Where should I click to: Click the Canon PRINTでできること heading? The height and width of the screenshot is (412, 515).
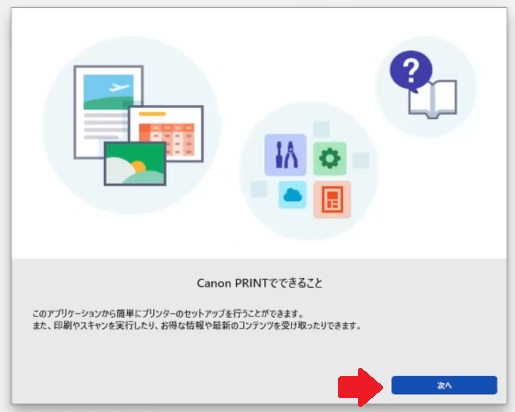coord(260,283)
